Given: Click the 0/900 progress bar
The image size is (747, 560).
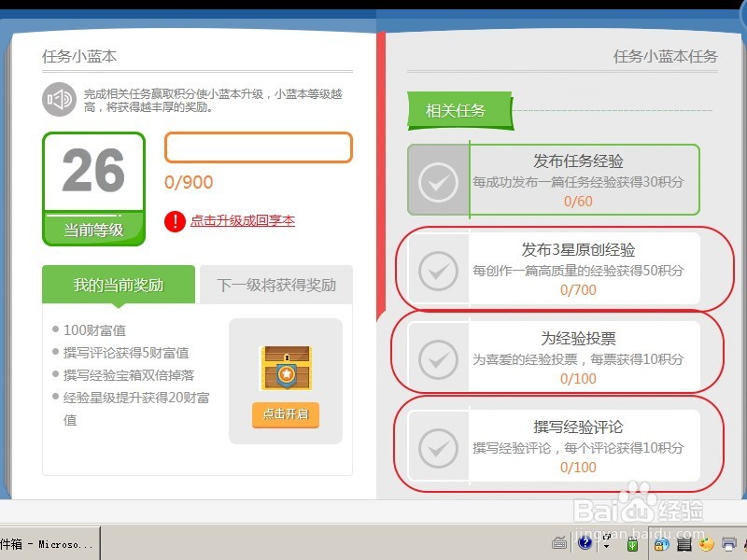Looking at the screenshot, I should click(x=259, y=147).
